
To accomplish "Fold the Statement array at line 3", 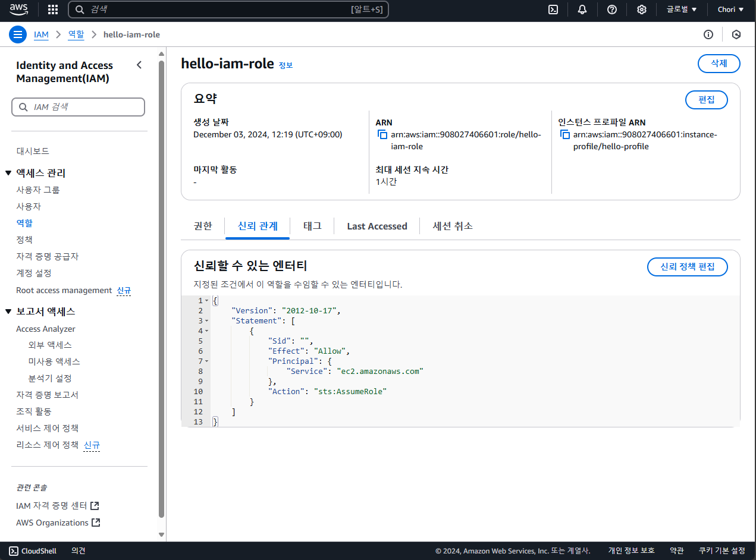I will 206,321.
